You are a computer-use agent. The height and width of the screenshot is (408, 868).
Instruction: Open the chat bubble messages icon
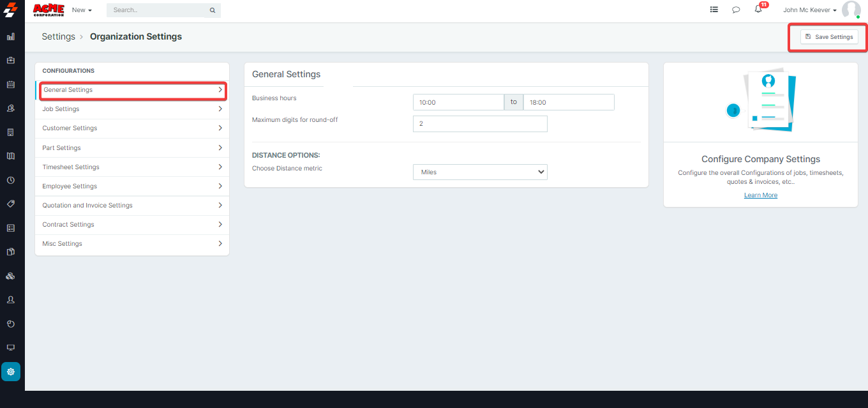tap(736, 10)
